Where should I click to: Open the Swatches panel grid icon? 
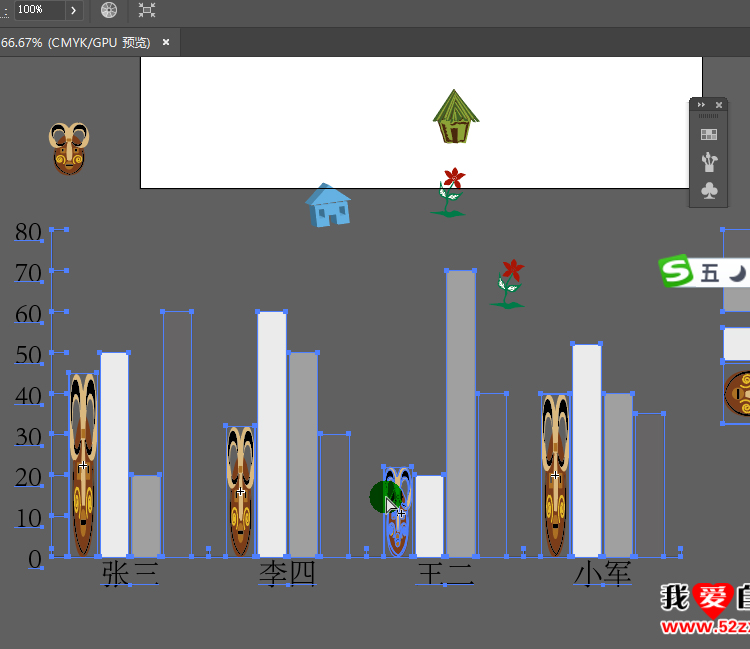click(709, 134)
